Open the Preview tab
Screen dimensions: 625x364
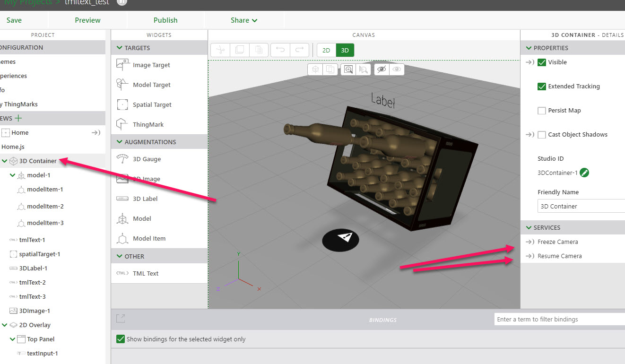(x=87, y=20)
